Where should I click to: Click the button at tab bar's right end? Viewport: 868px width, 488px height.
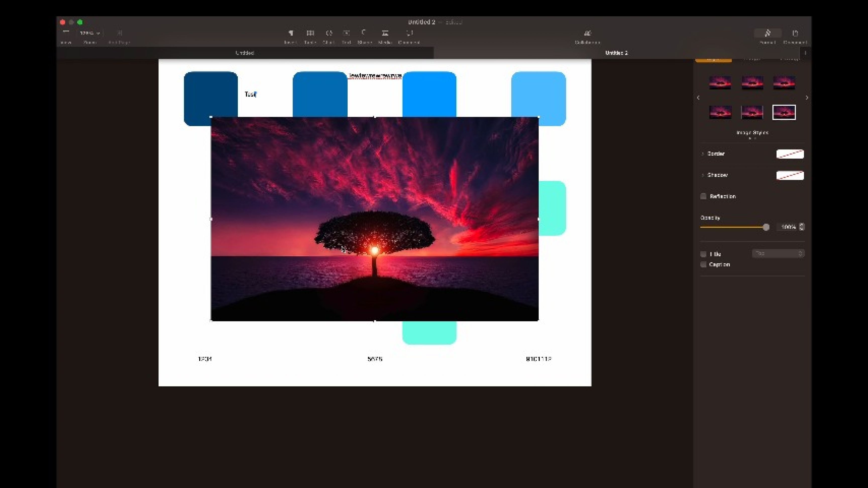click(805, 53)
